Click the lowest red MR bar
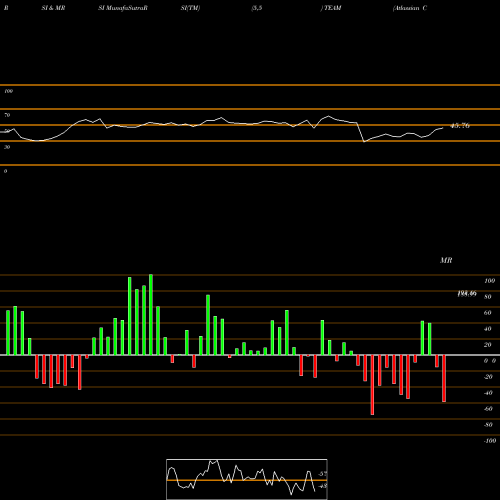Screen dimensions: 500x500 click(x=372, y=385)
